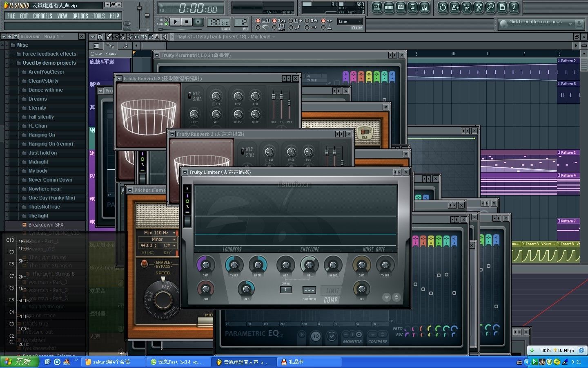This screenshot has width=588, height=368.
Task: Open the project info document icon
Action: [502, 7]
